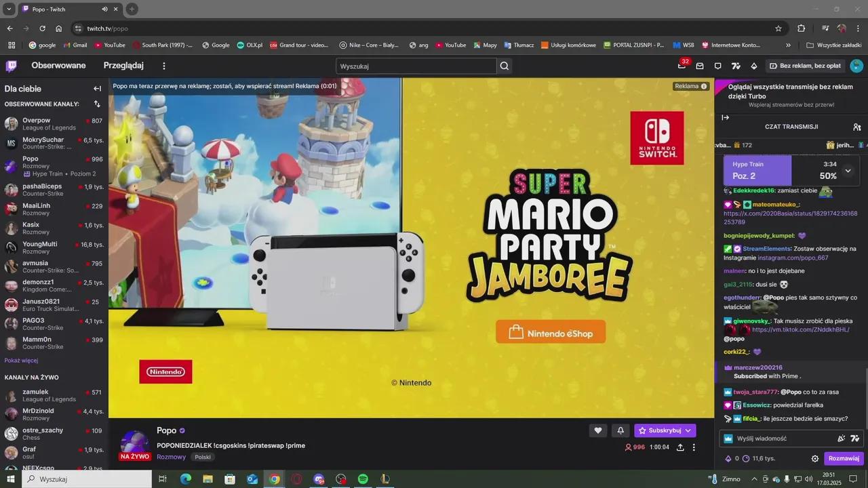Reload the page
Image resolution: width=868 pixels, height=488 pixels.
[42, 28]
